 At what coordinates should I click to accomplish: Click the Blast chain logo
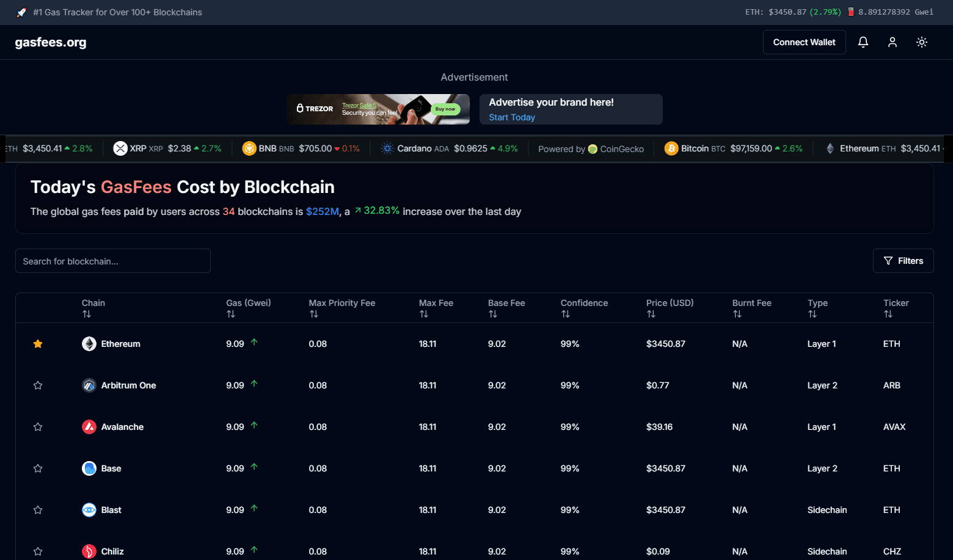pyautogui.click(x=89, y=510)
